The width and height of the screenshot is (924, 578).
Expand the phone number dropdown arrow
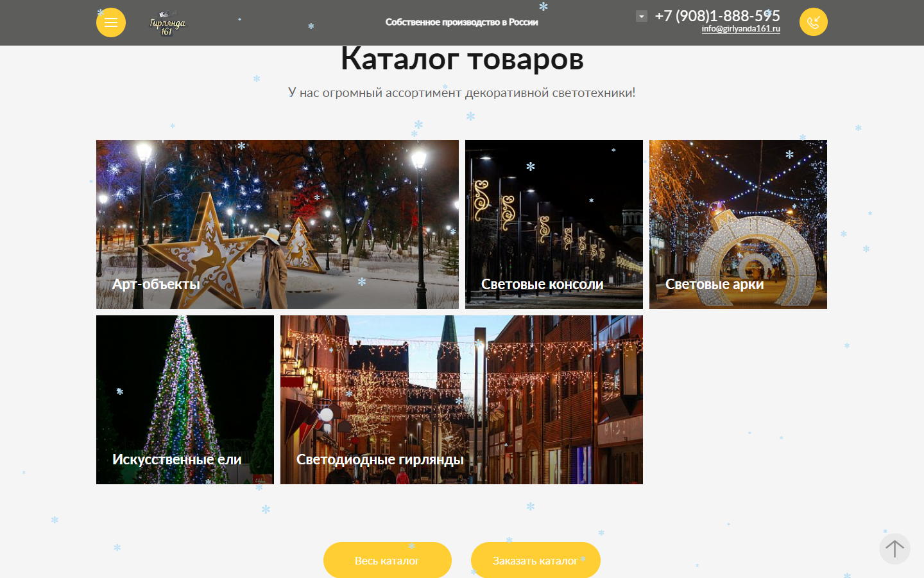point(642,16)
